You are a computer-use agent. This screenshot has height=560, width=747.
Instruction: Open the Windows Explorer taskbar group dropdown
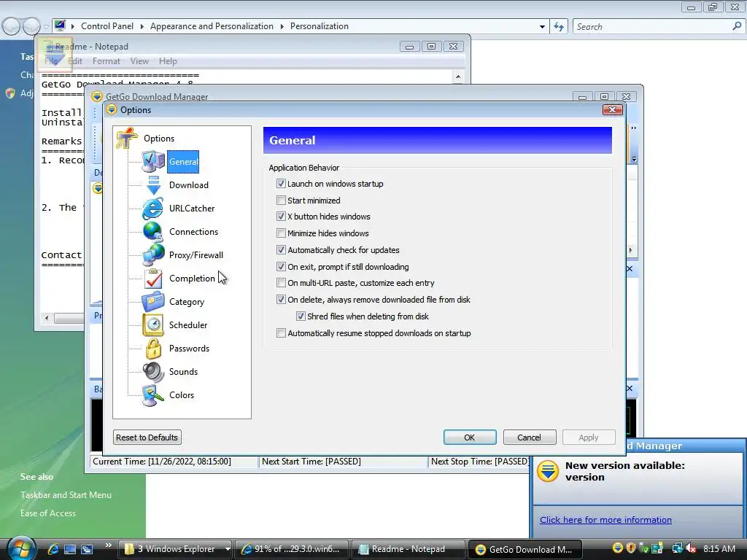[228, 549]
